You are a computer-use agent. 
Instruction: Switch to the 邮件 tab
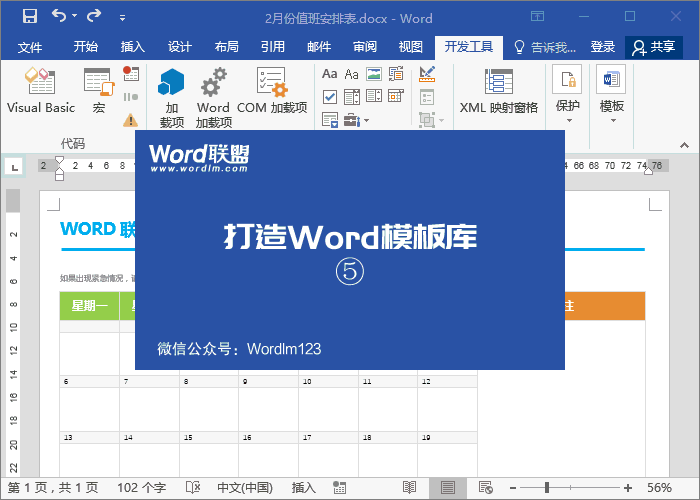319,46
